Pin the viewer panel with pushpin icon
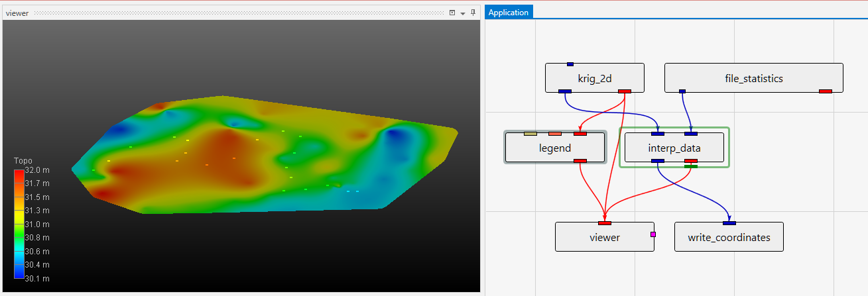This screenshot has height=296, width=868. (473, 13)
